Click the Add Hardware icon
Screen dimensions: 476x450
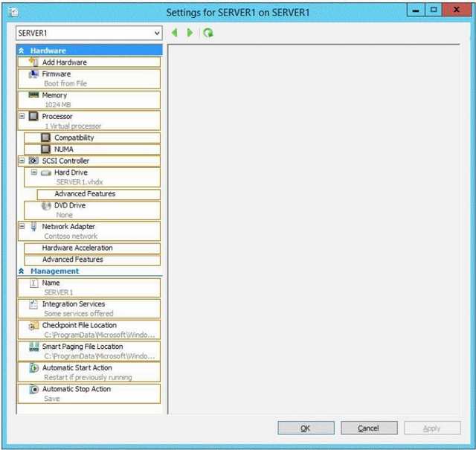click(33, 62)
